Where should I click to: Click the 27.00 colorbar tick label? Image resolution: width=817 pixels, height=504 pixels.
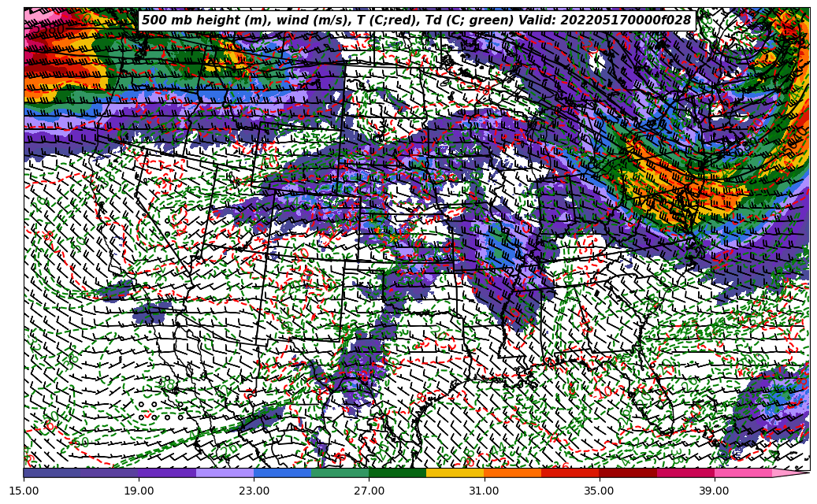pyautogui.click(x=369, y=491)
